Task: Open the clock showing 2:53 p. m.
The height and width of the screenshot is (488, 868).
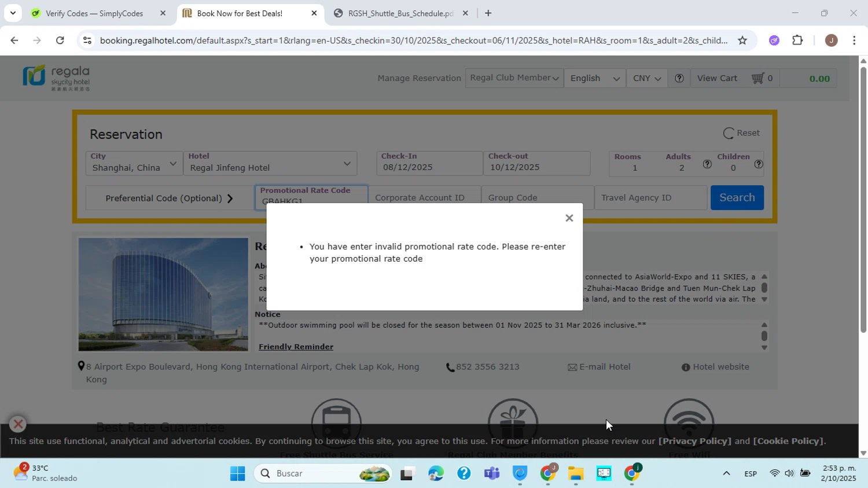Action: pos(839,473)
